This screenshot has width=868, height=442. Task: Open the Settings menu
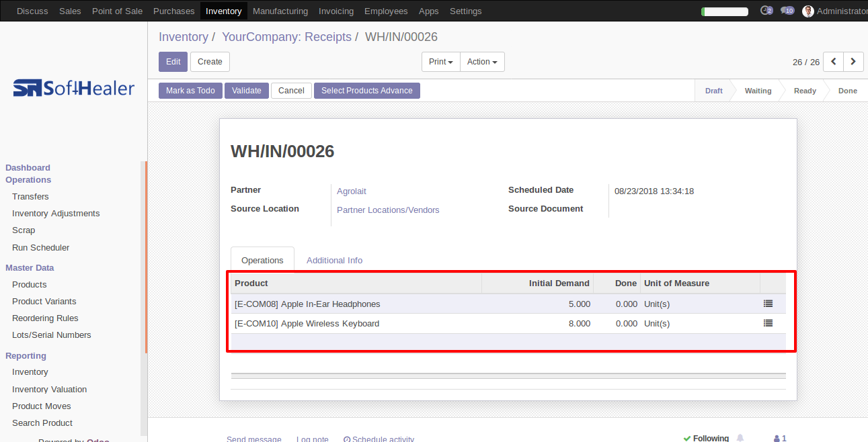(465, 11)
